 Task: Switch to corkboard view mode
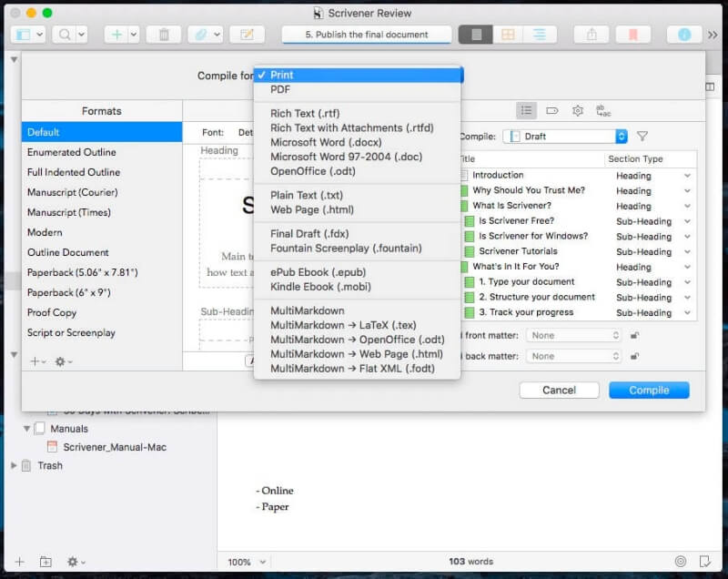pos(507,35)
